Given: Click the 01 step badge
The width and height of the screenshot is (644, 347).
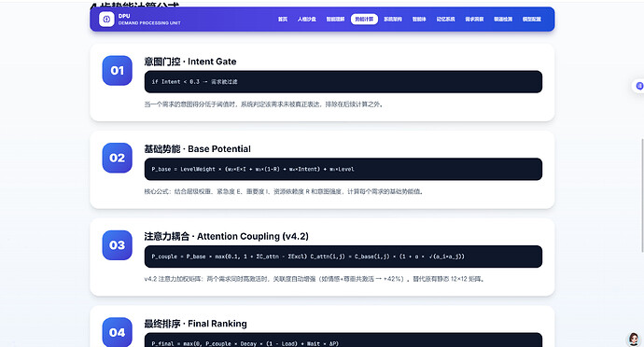Looking at the screenshot, I should (117, 71).
